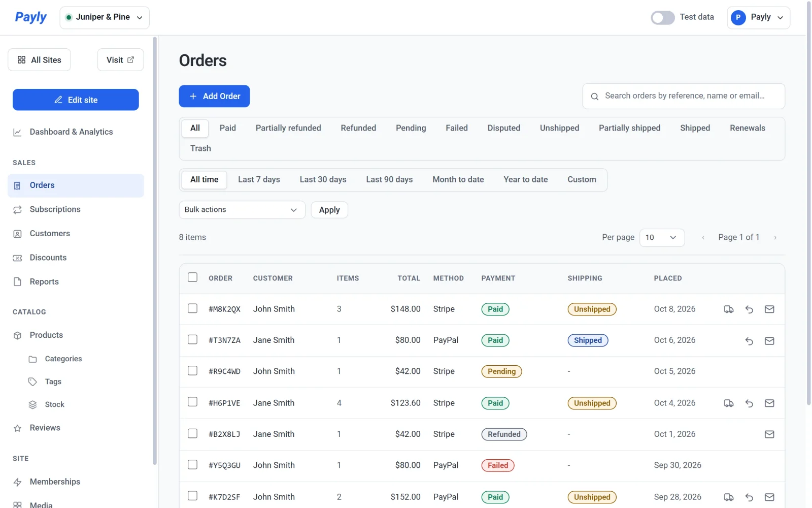Check the box for order #T3N7ZA
This screenshot has width=812, height=508.
click(x=192, y=339)
